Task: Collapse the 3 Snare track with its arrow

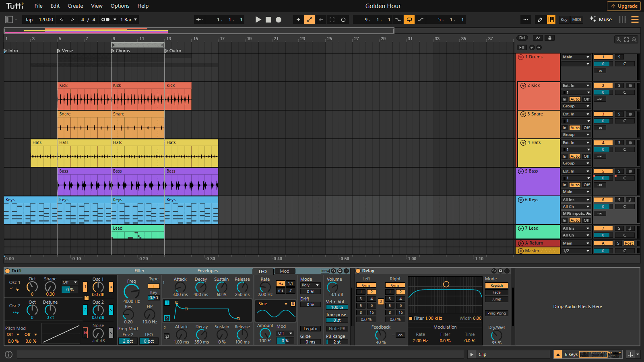Action: pos(523,114)
